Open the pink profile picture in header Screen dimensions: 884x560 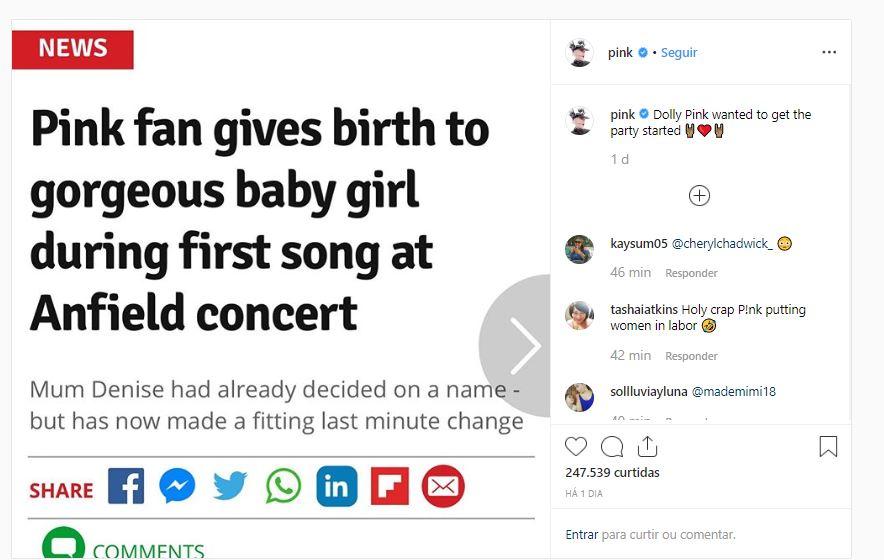[x=580, y=53]
